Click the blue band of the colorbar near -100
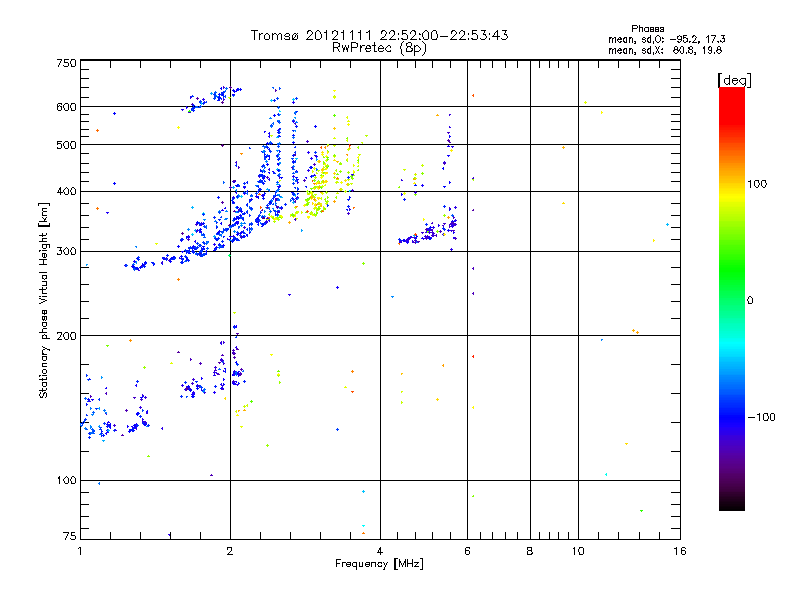 732,416
